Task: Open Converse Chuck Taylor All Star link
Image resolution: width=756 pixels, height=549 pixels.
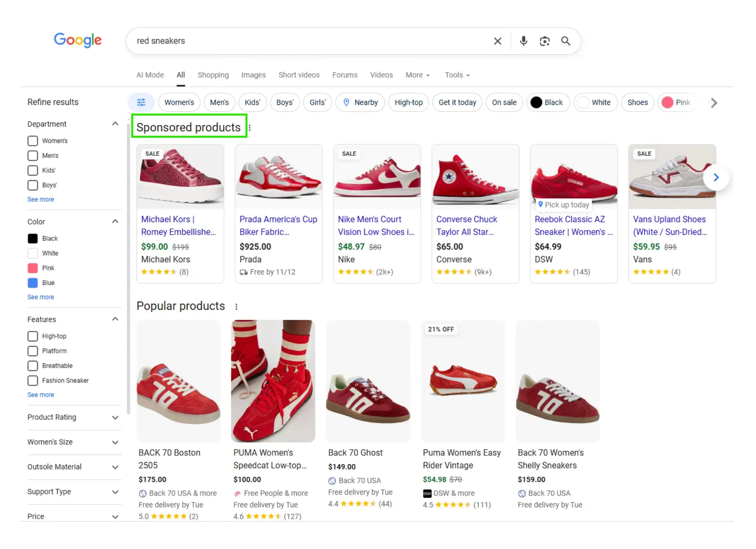Action: (x=467, y=225)
